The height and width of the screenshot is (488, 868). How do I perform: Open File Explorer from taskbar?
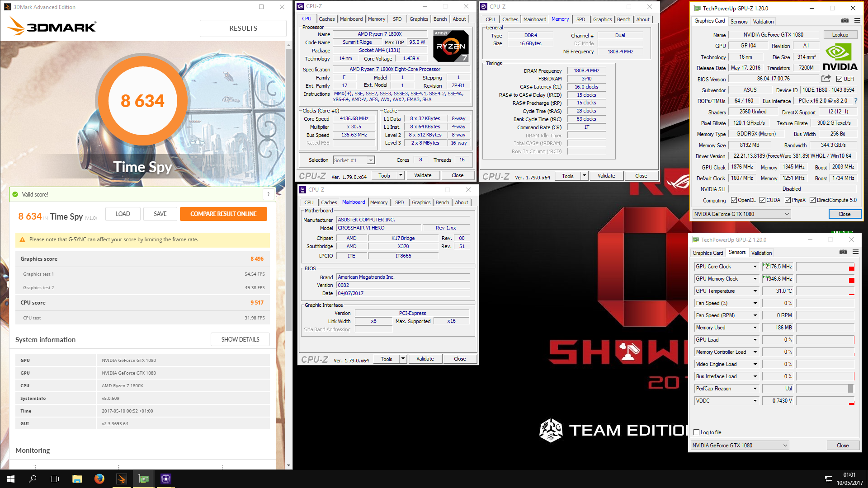pos(77,479)
